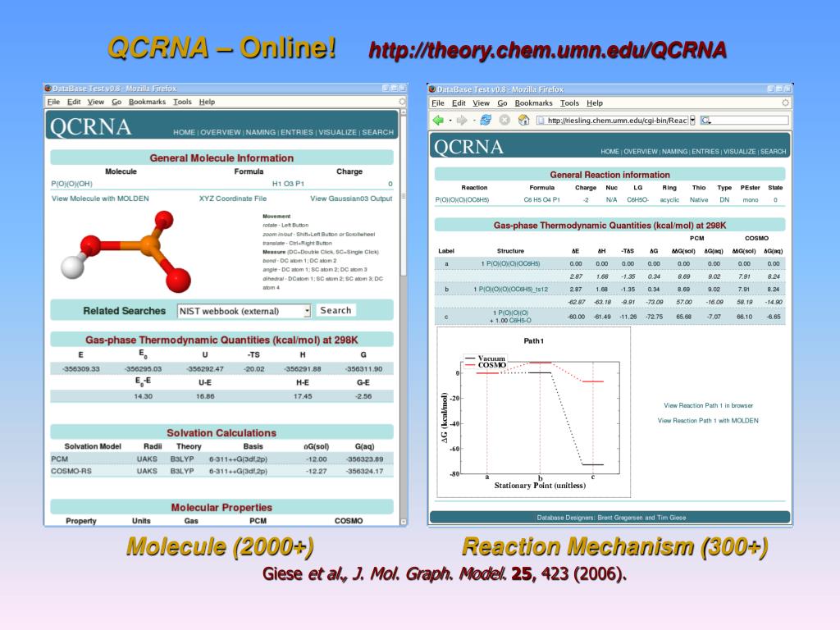Click the PCM solvation model row

pyautogui.click(x=221, y=459)
